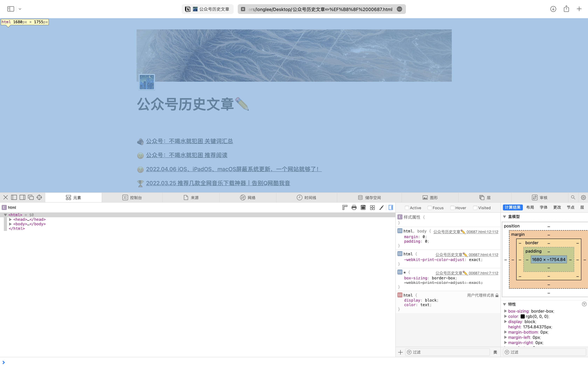Screen dimensions: 588x367
Task: Expand the body node in the DOM tree
Action: 10,224
